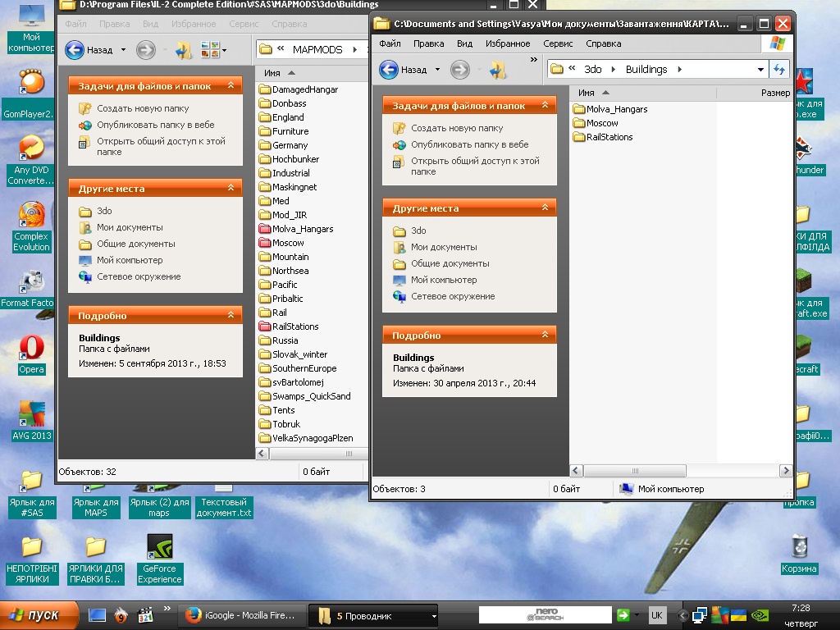The height and width of the screenshot is (630, 840).
Task: Click the Views icon in the MAPMODS window toolbar
Action: pyautogui.click(x=210, y=50)
